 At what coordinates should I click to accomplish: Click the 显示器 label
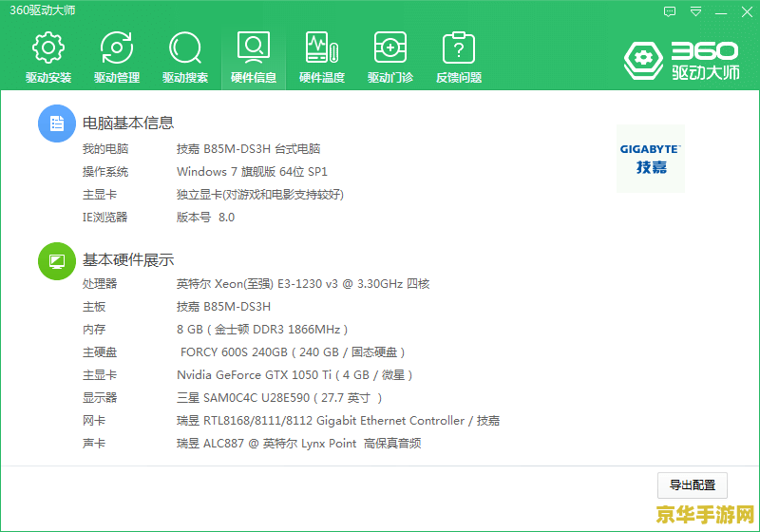click(100, 398)
